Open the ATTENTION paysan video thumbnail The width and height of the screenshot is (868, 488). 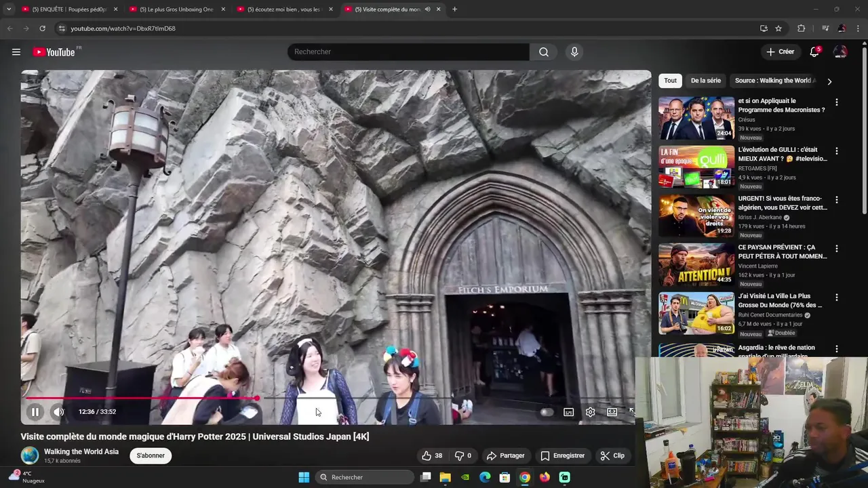[x=696, y=264]
